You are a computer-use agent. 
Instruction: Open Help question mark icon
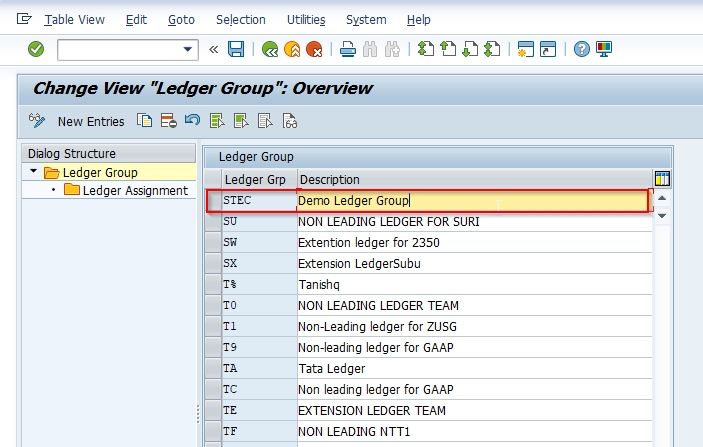pos(581,49)
